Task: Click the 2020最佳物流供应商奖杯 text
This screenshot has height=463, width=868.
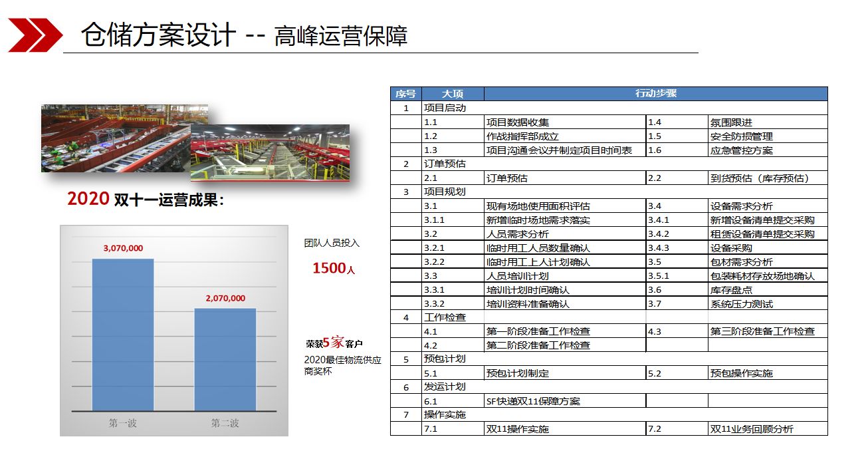Action: (x=342, y=365)
